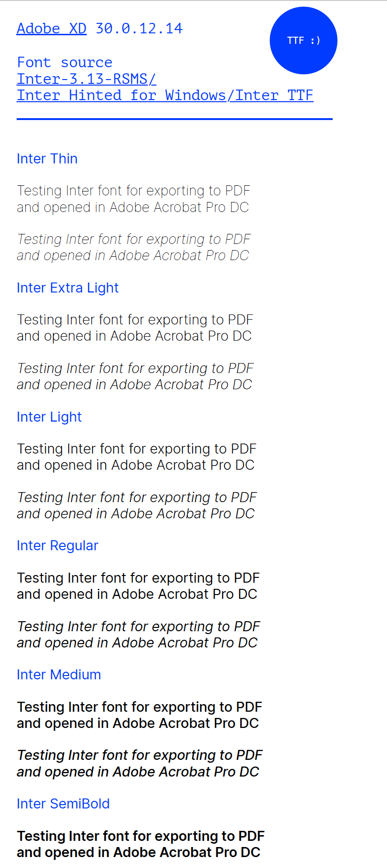The height and width of the screenshot is (868, 387).
Task: Open Inter Hinted for Windows/Inter TTF link
Action: 165,95
